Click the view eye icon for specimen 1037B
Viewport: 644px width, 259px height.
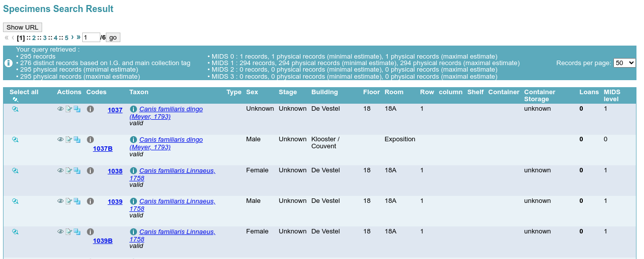[x=60, y=139]
